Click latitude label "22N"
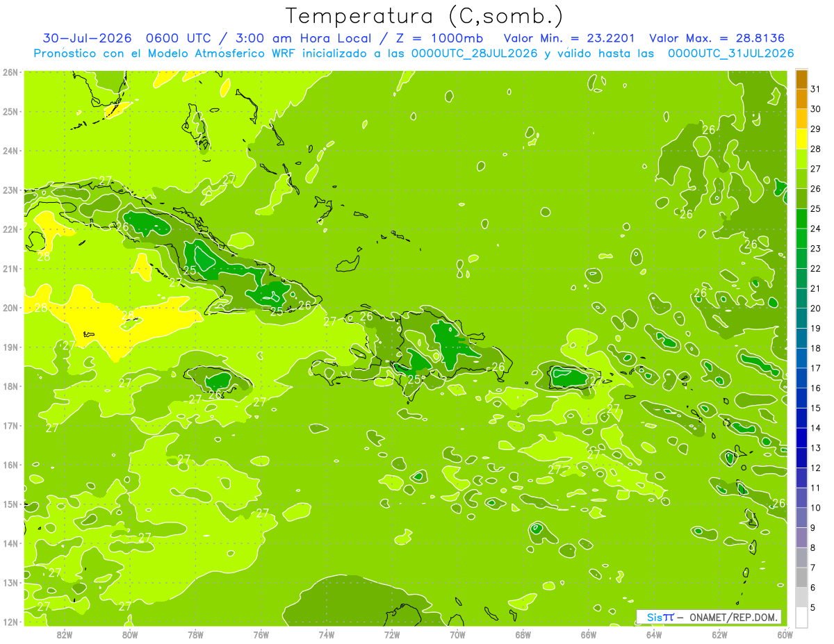This screenshot has height=644, width=834. (10, 229)
